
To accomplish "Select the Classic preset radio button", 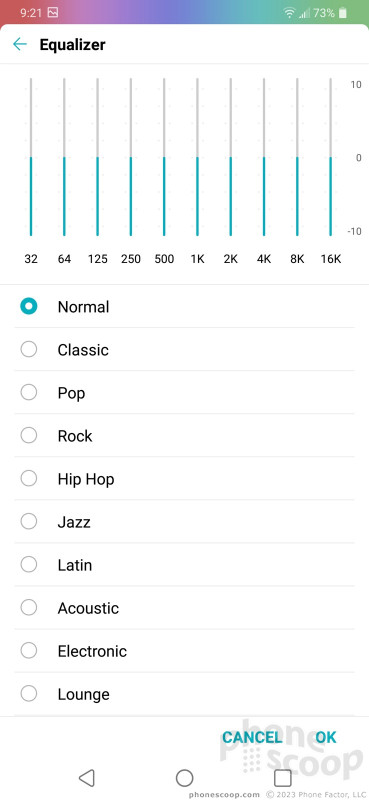I will coord(29,349).
